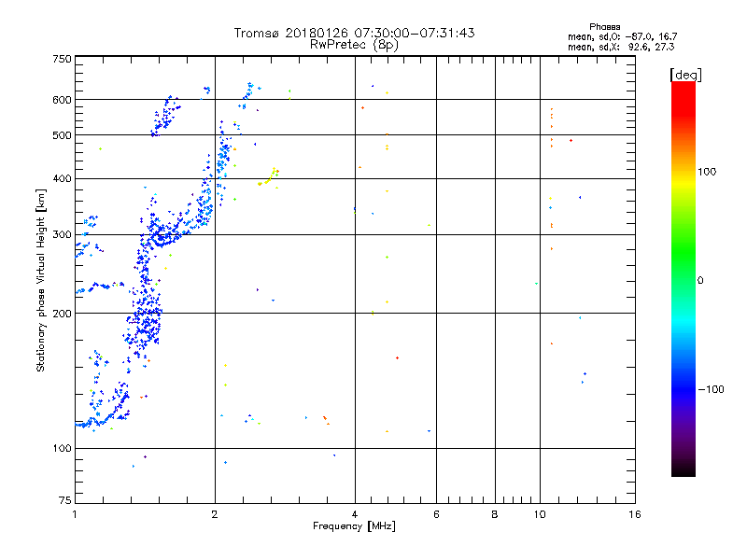Screen dimensions: 747x560
Task: Click the '-100' color bar tick label
Action: pos(711,389)
